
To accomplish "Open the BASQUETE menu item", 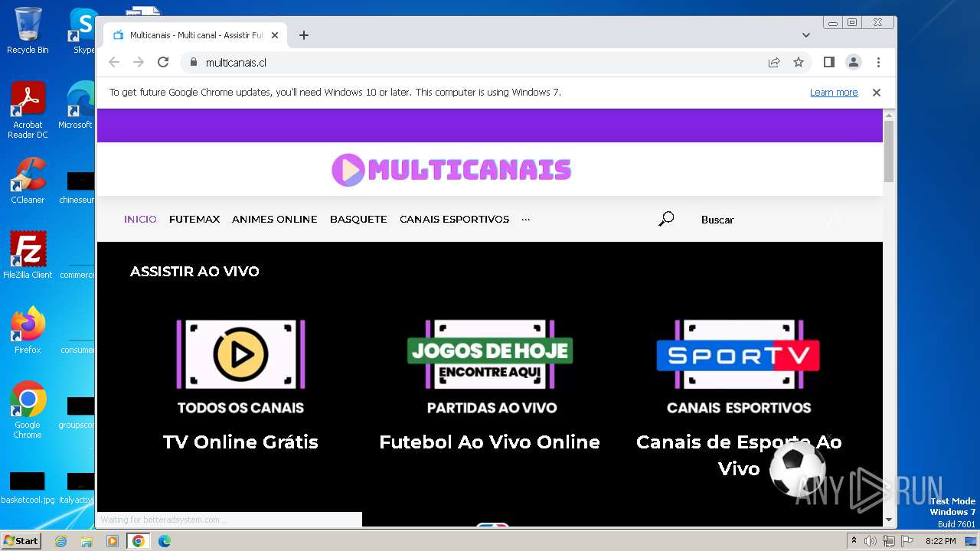I will (x=358, y=220).
